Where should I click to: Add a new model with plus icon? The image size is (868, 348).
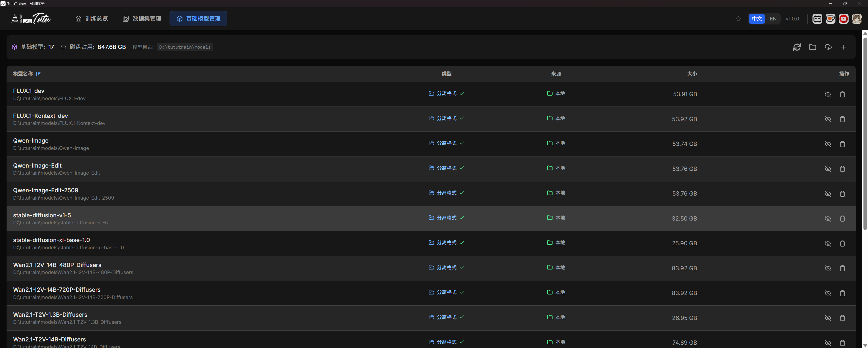[x=844, y=47]
